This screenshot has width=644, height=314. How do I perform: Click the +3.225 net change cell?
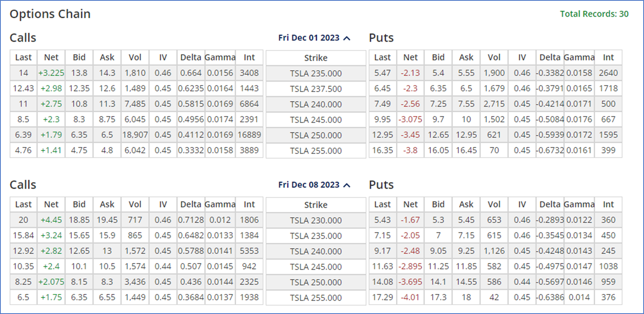[51, 73]
